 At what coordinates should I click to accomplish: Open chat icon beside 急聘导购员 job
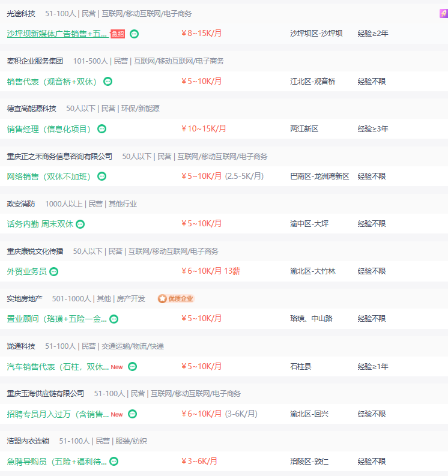(114, 462)
